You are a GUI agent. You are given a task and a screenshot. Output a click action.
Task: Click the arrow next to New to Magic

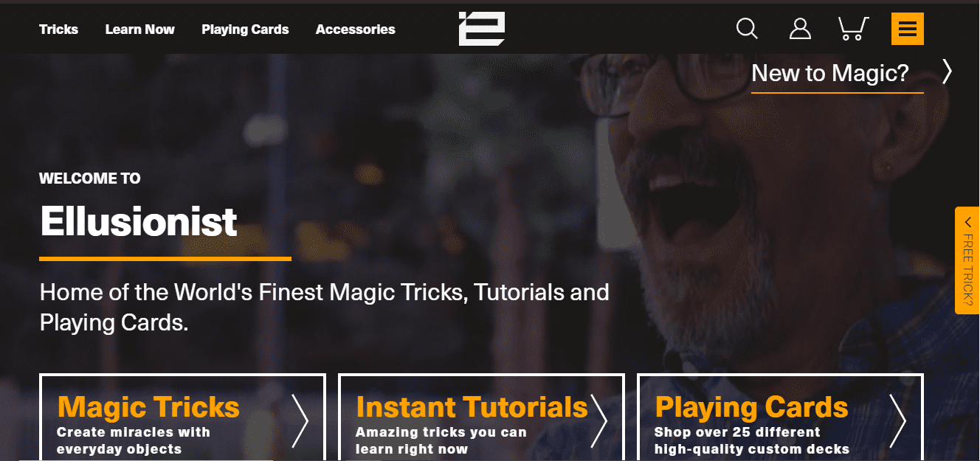click(947, 72)
